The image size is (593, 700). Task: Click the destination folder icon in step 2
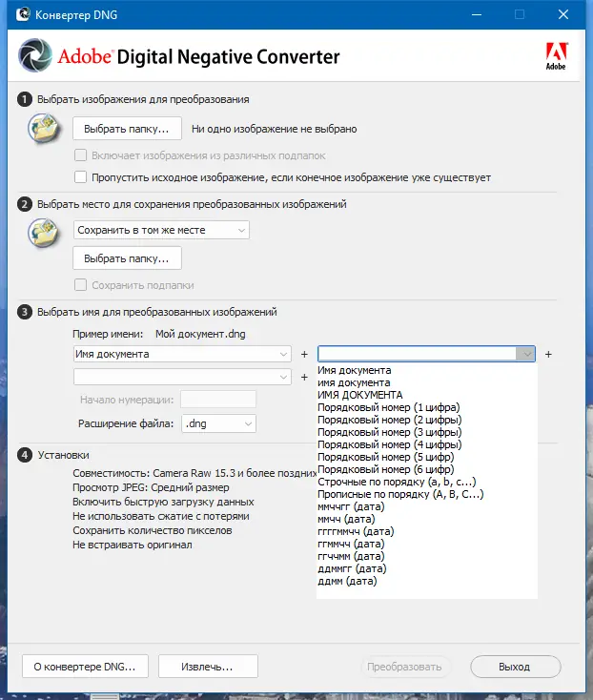pyautogui.click(x=44, y=233)
